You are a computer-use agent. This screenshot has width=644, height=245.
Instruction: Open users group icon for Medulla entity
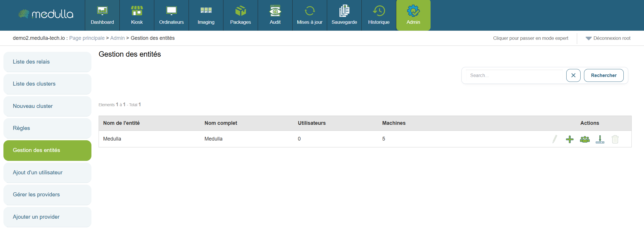(585, 139)
